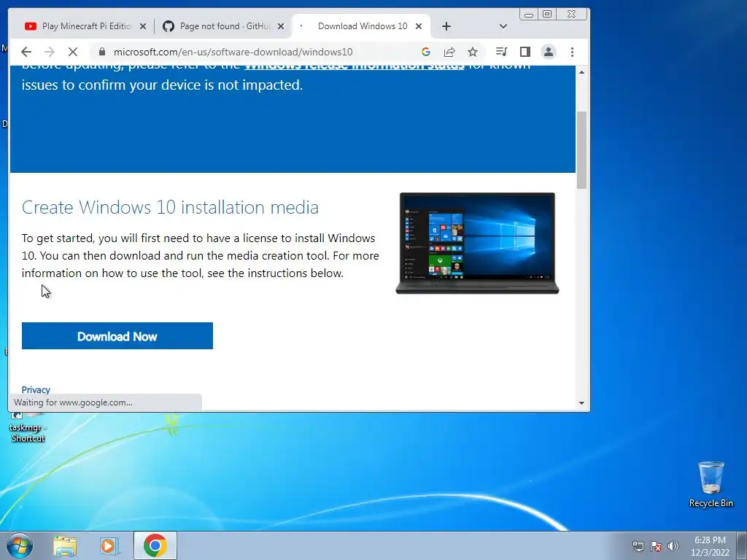Click the Show desktop strip

742,545
